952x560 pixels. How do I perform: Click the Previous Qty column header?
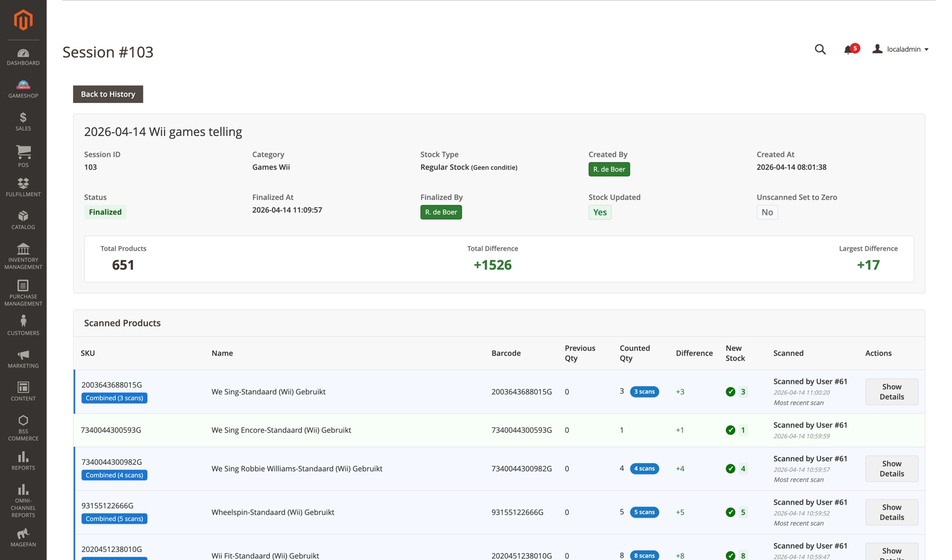[x=580, y=353]
